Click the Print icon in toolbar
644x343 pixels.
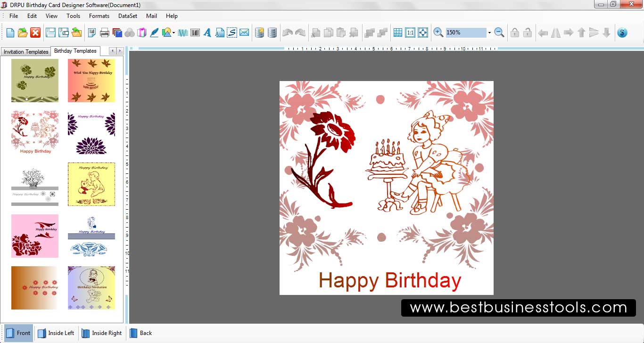105,33
